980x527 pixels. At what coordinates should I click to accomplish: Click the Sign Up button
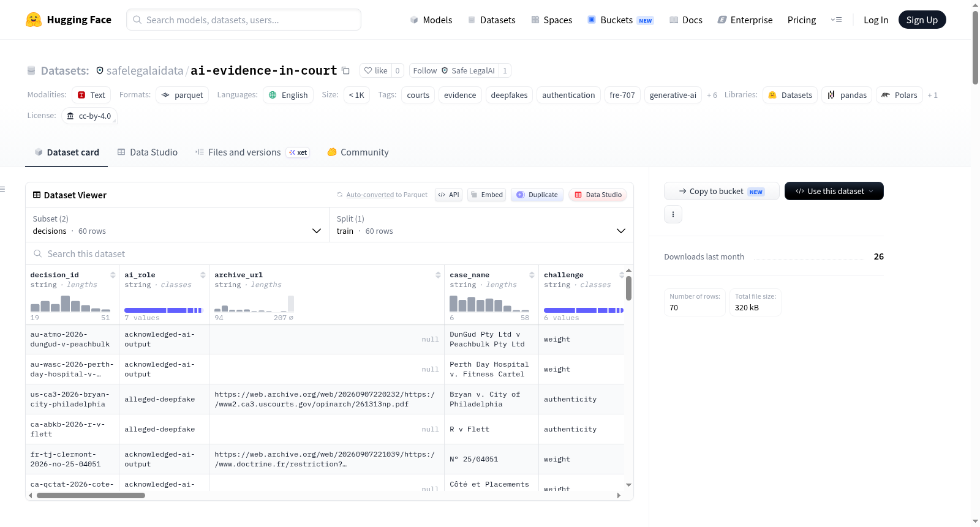(x=922, y=20)
